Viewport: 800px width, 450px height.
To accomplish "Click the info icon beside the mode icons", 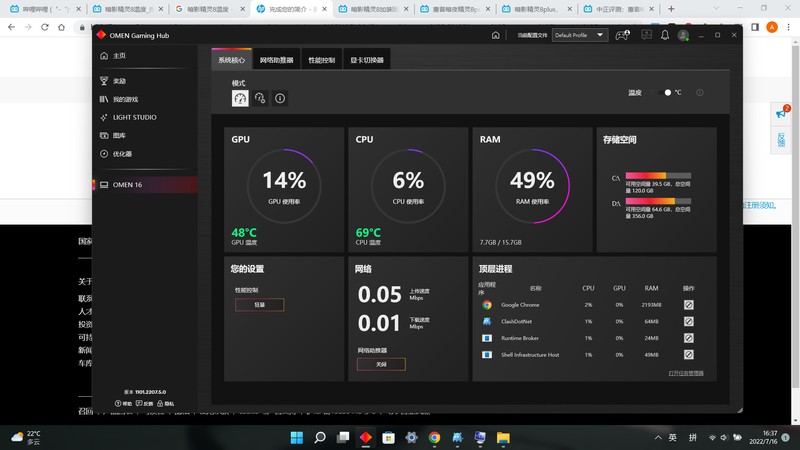I will point(280,98).
